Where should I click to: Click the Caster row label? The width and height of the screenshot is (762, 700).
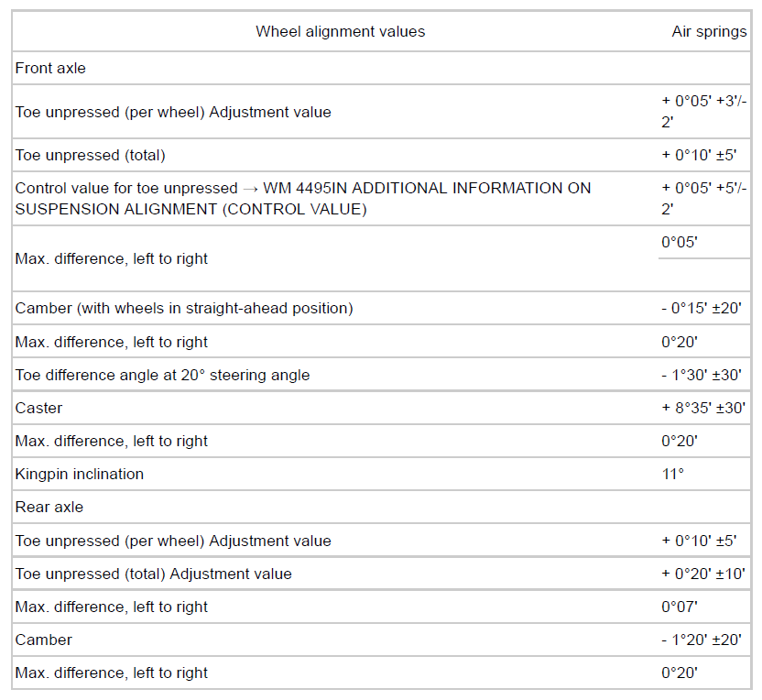coord(38,408)
